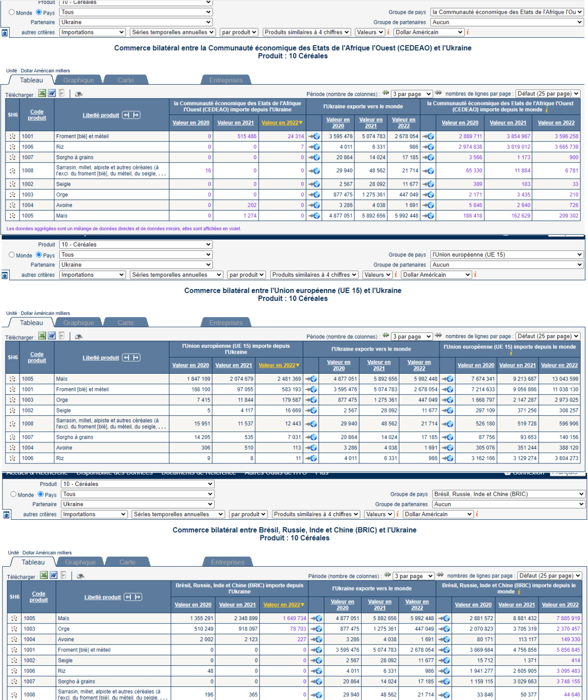Show earlier years in UE 15 table period
Viewport: 588px width, 700px height.
(386, 336)
